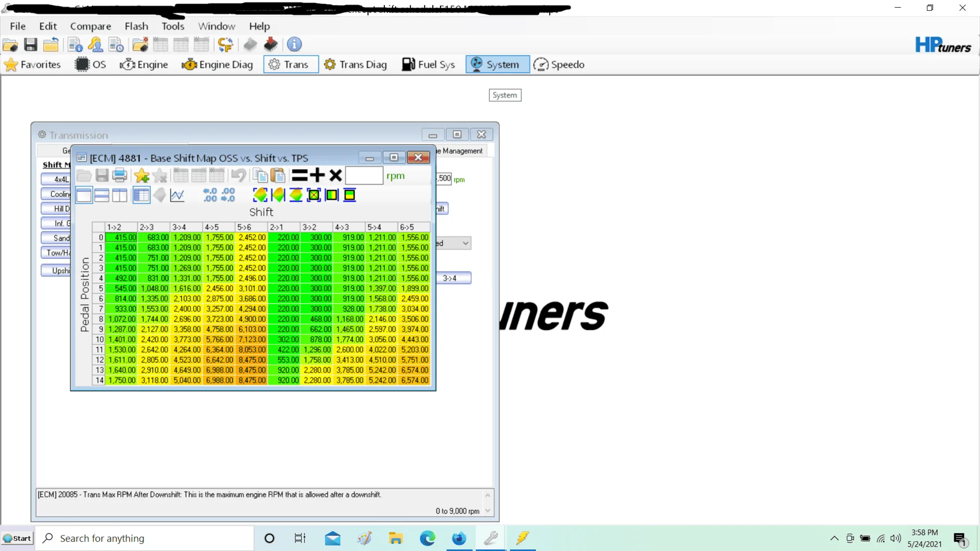Image resolution: width=980 pixels, height=551 pixels.
Task: Type-in value field beside rpm label
Action: coord(364,176)
